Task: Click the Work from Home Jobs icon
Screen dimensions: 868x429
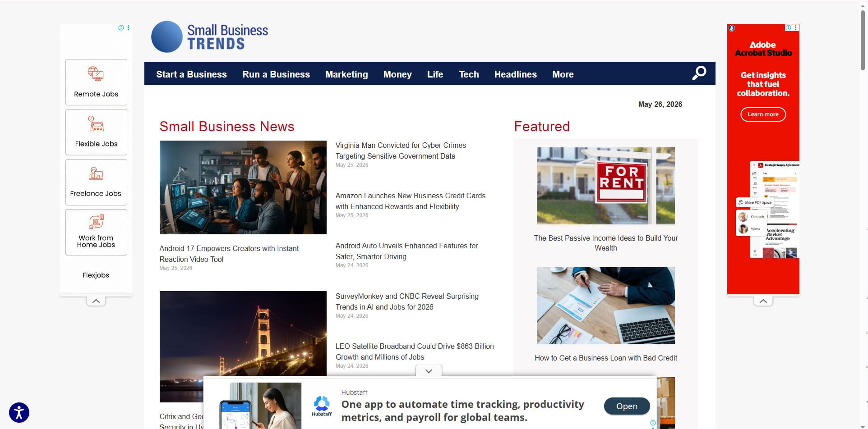Action: (96, 222)
